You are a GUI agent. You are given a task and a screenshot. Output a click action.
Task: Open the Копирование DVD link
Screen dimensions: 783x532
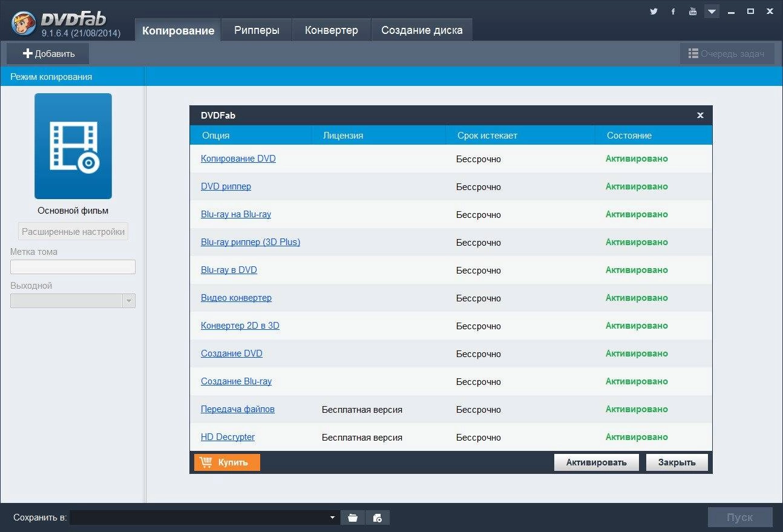point(238,159)
